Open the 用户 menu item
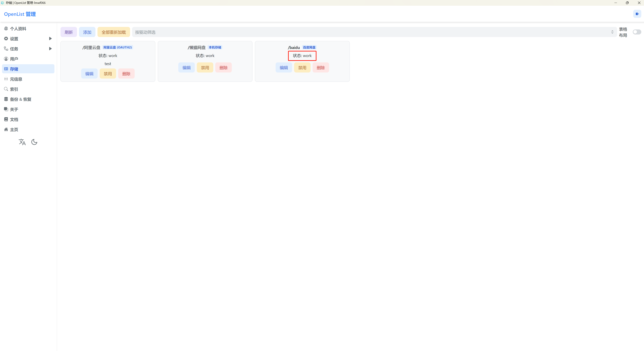The height and width of the screenshot is (351, 644). click(28, 59)
